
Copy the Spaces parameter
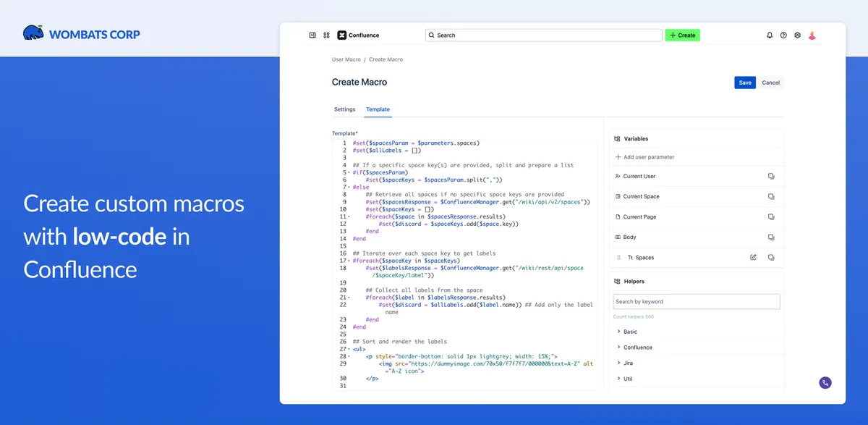click(771, 257)
